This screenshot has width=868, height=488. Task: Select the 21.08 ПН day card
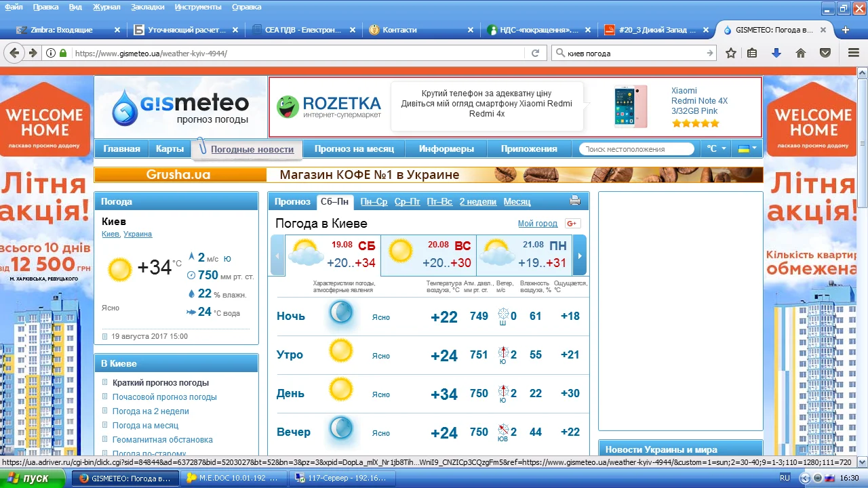pyautogui.click(x=524, y=256)
